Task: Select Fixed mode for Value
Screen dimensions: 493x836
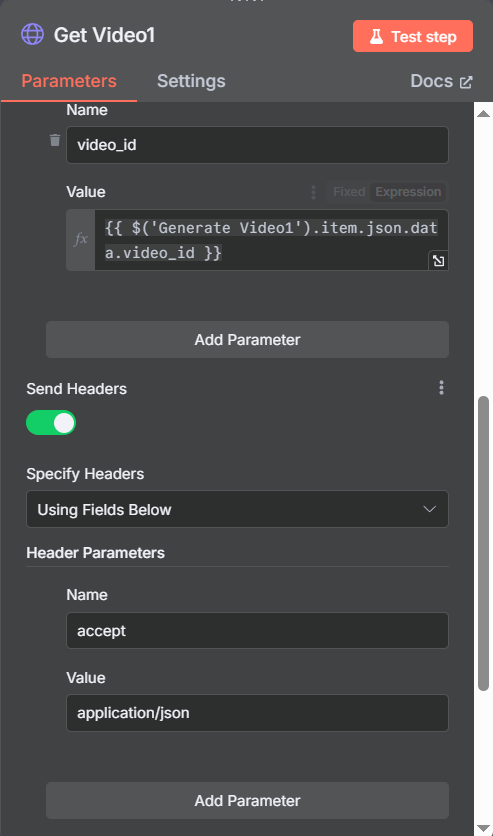Action: 349,192
